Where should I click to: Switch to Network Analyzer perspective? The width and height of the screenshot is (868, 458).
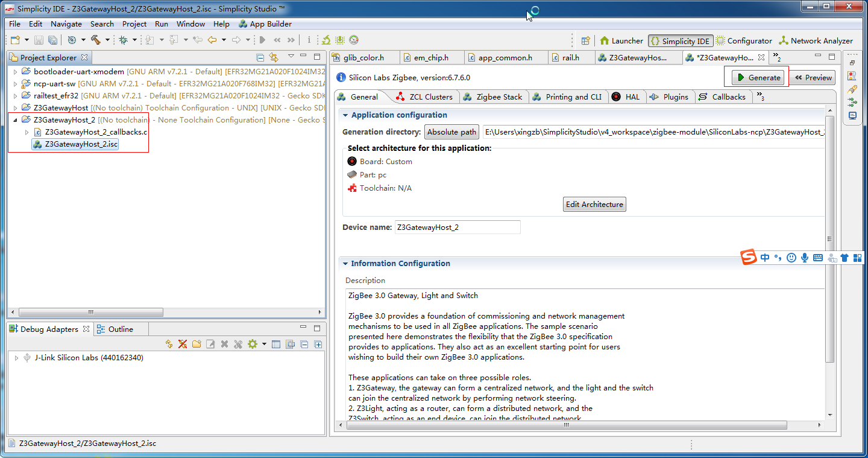(x=816, y=41)
